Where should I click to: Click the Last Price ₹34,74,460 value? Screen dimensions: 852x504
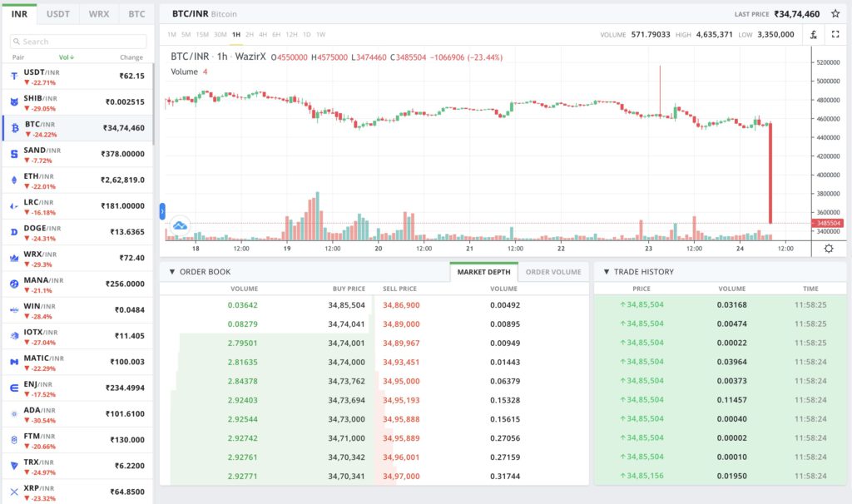797,14
